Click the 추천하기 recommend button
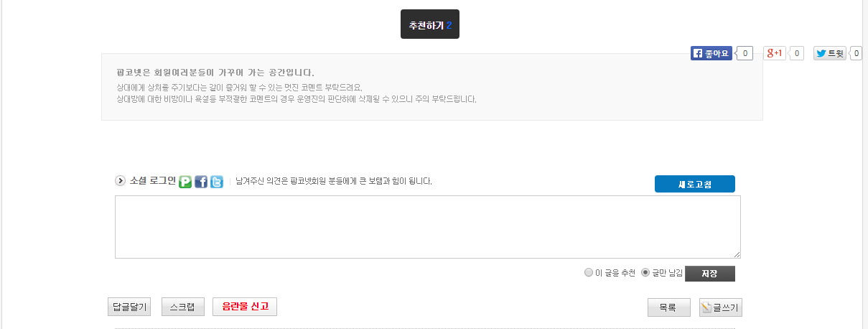The height and width of the screenshot is (329, 868). coord(430,24)
